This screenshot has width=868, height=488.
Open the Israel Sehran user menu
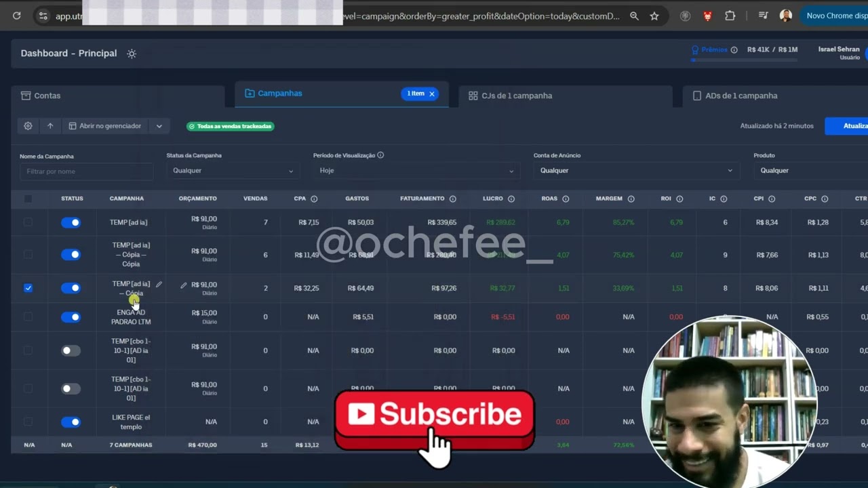pyautogui.click(x=839, y=53)
